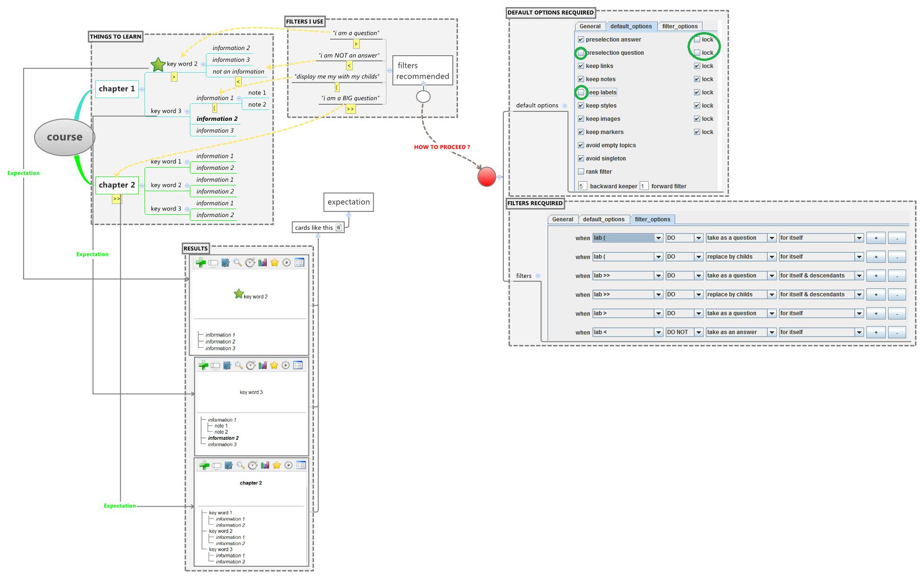This screenshot has height=579, width=924.
Task: Uncheck the "keep notes" checkbox
Action: pyautogui.click(x=581, y=79)
